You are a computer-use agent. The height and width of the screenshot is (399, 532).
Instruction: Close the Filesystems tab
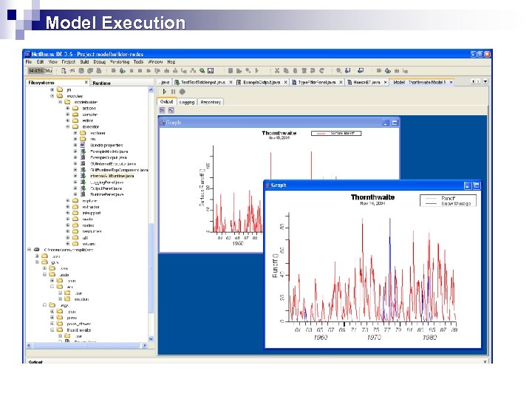(86, 82)
